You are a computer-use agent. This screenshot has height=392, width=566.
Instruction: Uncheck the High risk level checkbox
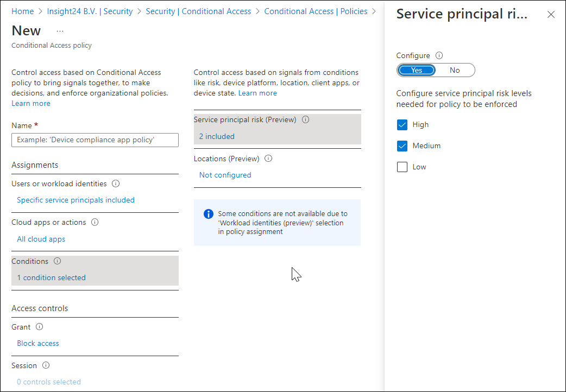tap(402, 125)
